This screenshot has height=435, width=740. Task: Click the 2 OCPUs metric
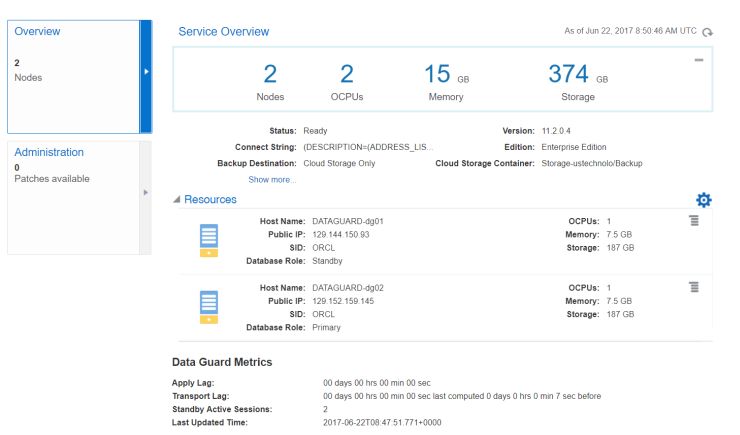(347, 81)
